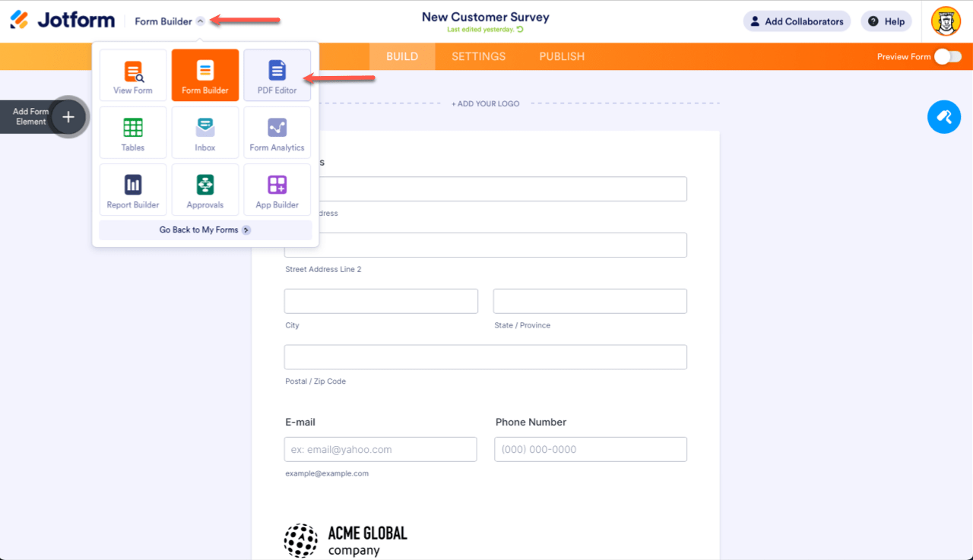Viewport: 973px width, 560px height.
Task: Click the ACME GLOBAL company logo image
Action: 346,540
